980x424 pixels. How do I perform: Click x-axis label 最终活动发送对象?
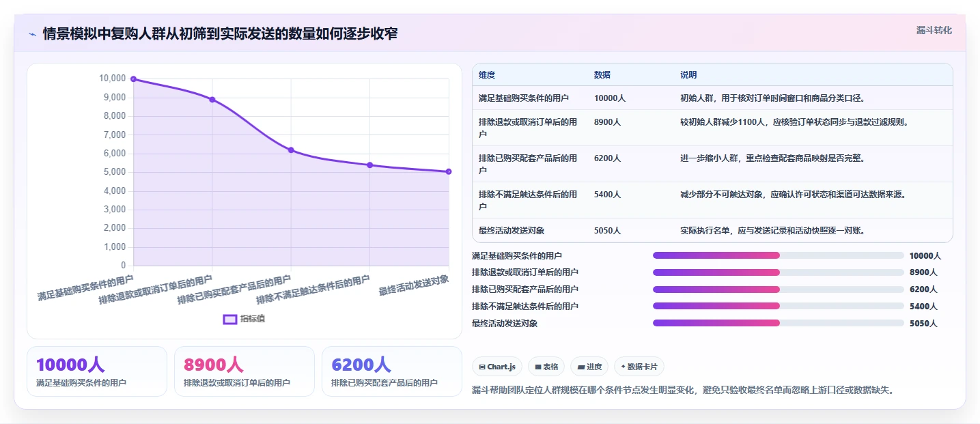[x=415, y=285]
